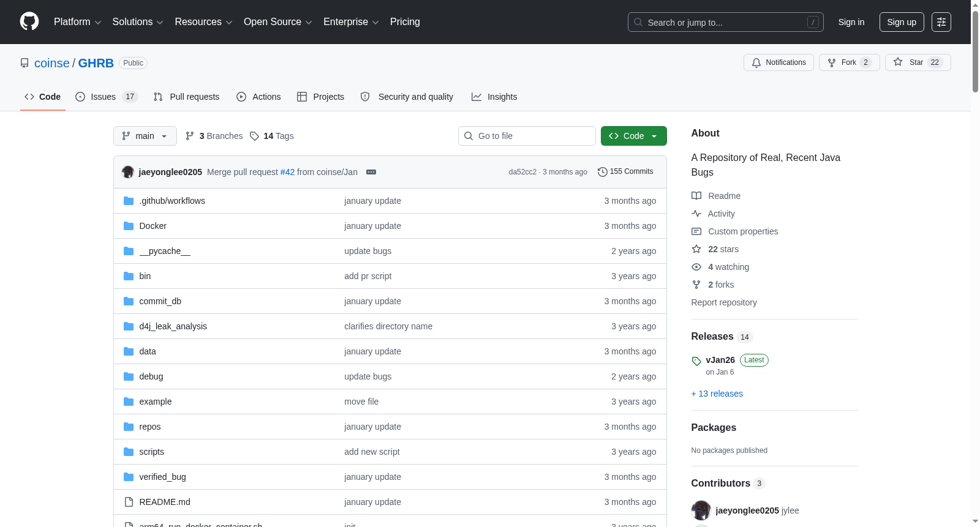This screenshot has width=980, height=527.
Task: View all 155 Commits
Action: coord(626,172)
